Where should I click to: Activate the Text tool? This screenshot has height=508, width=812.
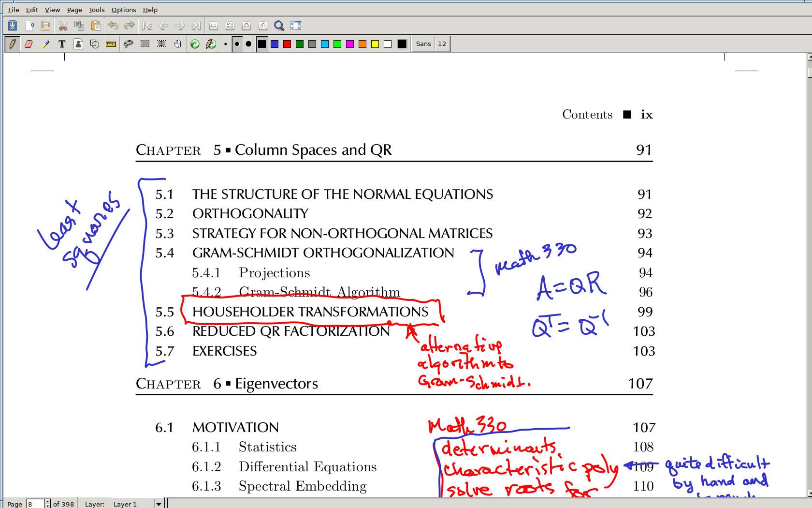[62, 44]
